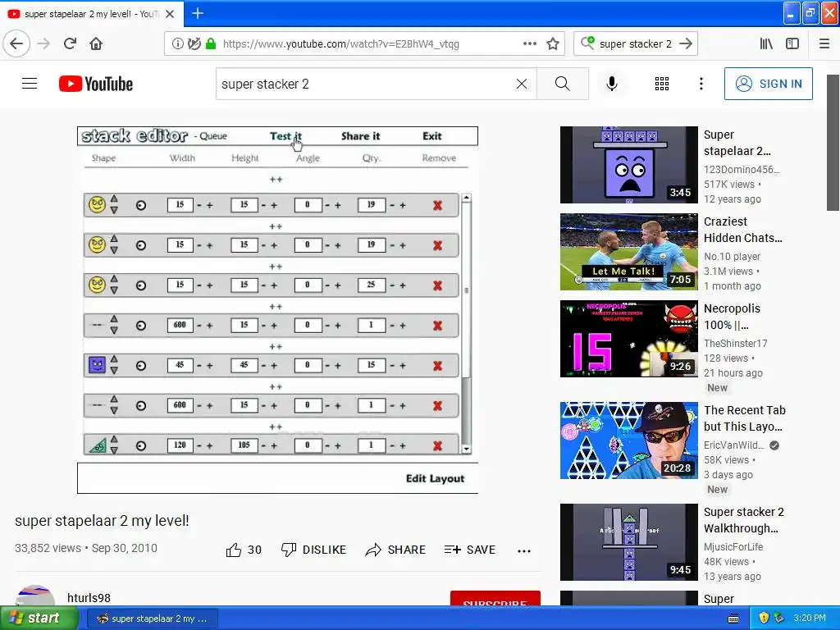The width and height of the screenshot is (840, 630).
Task: Click width field showing 120
Action: point(180,445)
